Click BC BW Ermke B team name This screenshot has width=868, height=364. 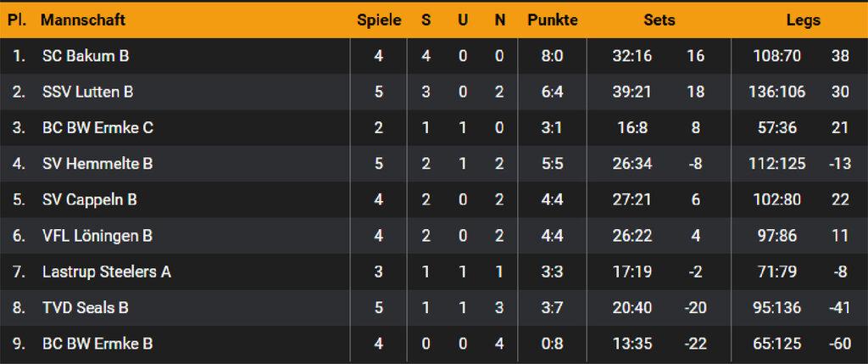pos(97,344)
